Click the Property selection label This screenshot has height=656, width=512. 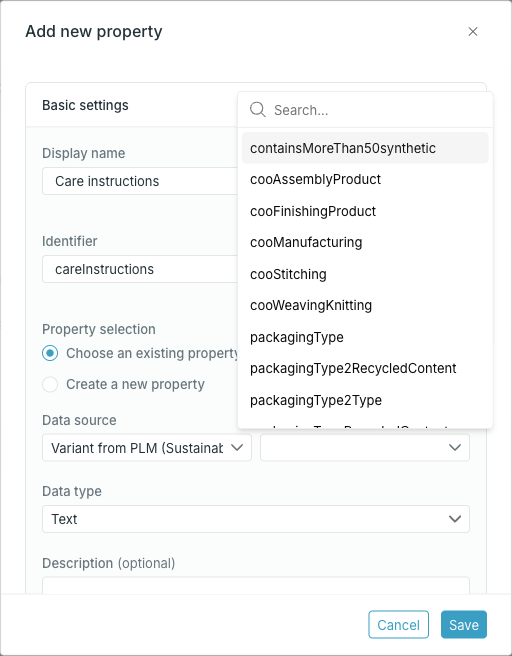click(x=99, y=329)
